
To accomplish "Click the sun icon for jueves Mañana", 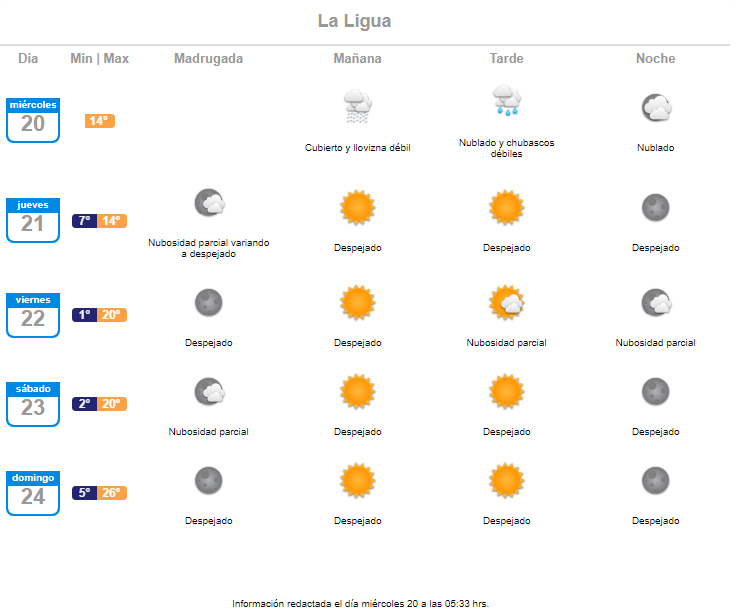I will (x=358, y=207).
